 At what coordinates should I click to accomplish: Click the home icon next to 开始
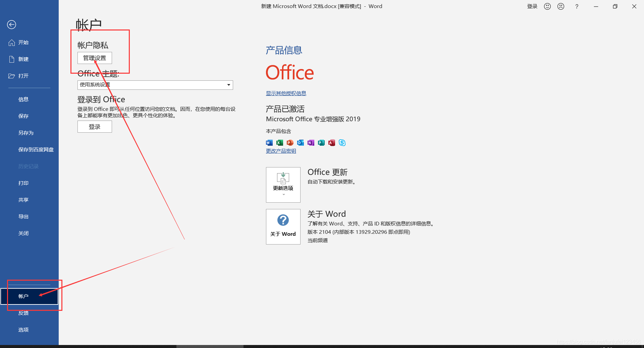point(12,43)
